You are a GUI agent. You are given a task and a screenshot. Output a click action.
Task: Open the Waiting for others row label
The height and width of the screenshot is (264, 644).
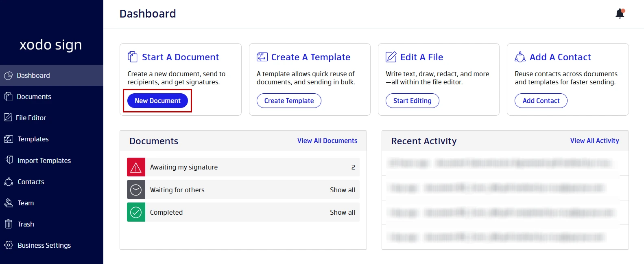pyautogui.click(x=177, y=190)
